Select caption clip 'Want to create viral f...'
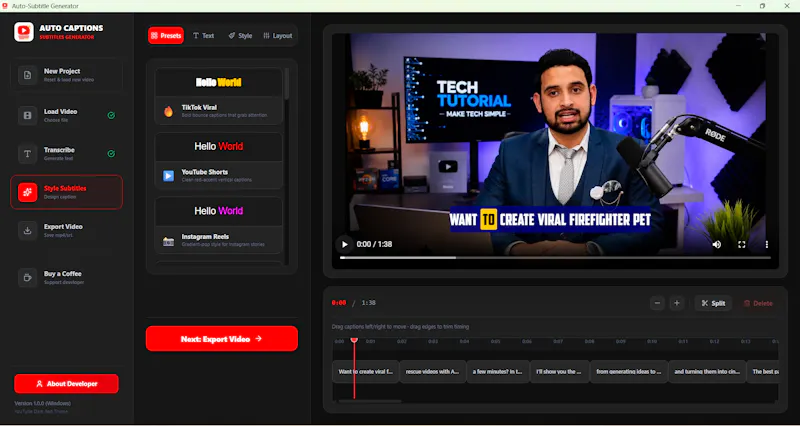The width and height of the screenshot is (800, 426). (365, 372)
